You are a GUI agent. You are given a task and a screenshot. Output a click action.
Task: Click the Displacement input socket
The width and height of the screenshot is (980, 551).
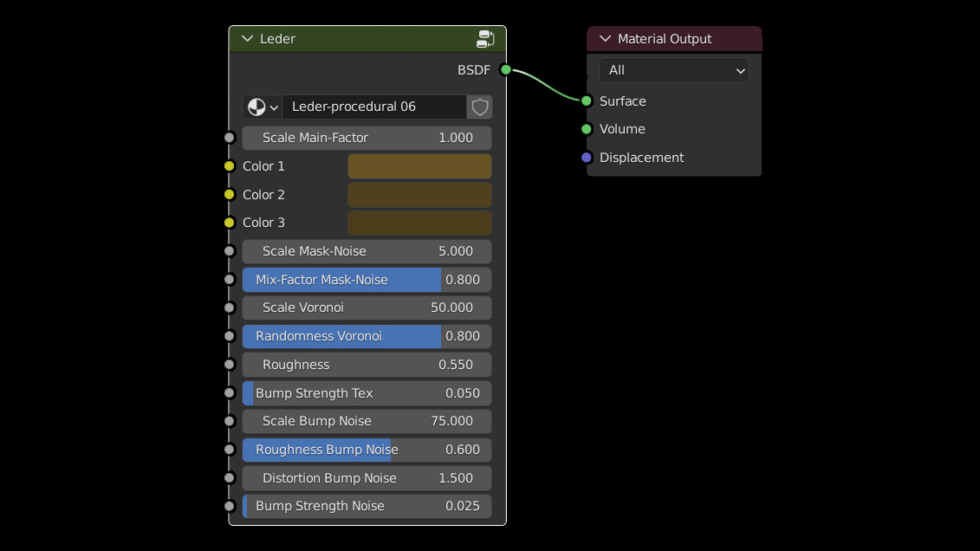587,158
